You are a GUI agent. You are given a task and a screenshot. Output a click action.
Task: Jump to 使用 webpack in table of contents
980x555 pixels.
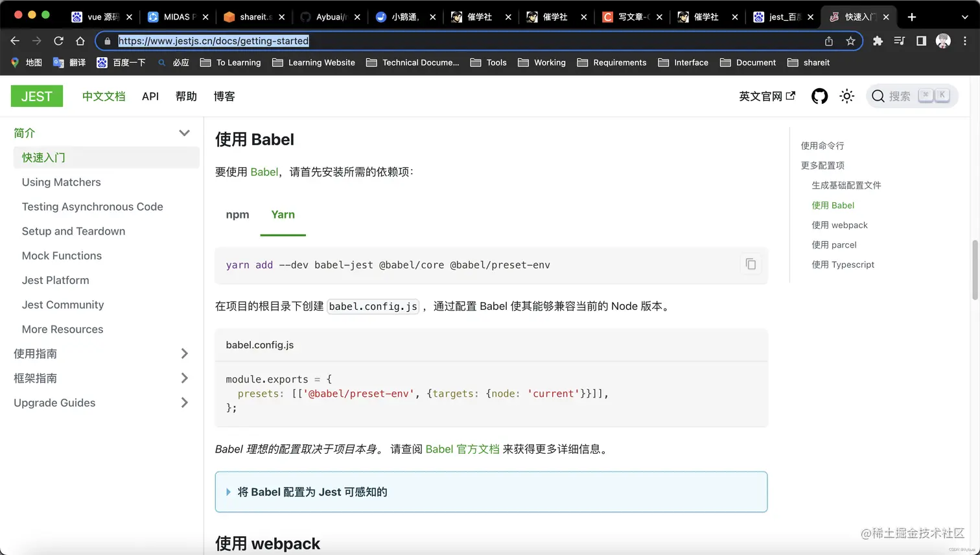point(839,225)
